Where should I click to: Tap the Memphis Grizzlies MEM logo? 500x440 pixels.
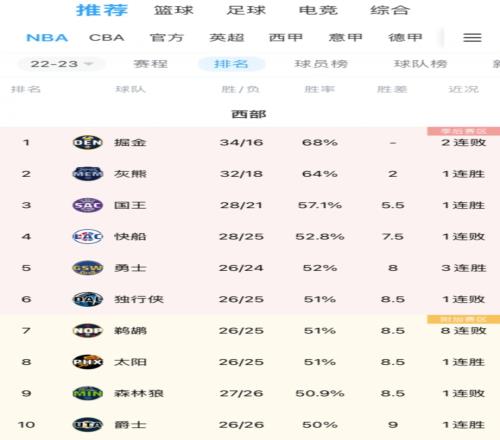coord(88,174)
